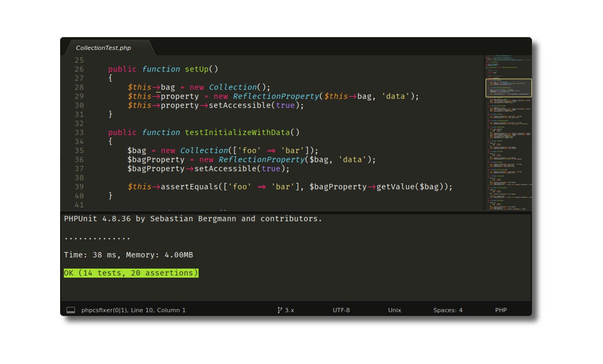The width and height of the screenshot is (603, 364).
Task: Click the test progress dots line
Action: pyautogui.click(x=97, y=238)
